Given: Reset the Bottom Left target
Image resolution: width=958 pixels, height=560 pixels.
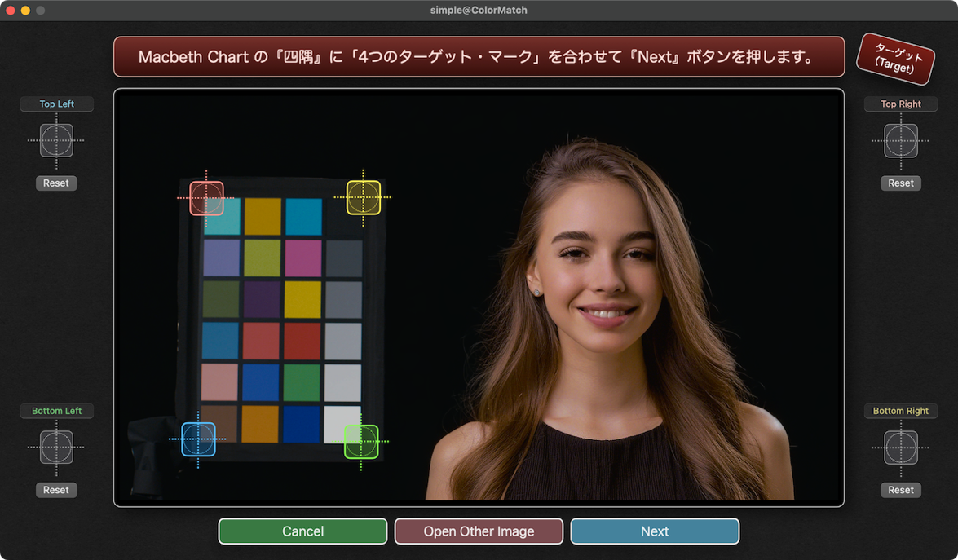Looking at the screenshot, I should pos(56,490).
